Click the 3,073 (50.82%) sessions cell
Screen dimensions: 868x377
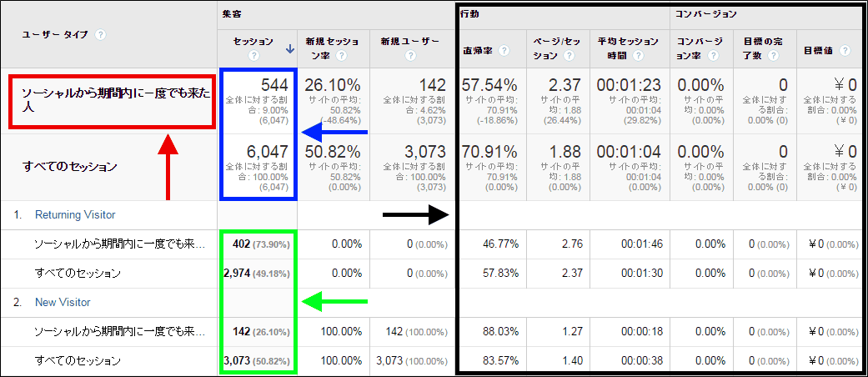[x=258, y=361]
